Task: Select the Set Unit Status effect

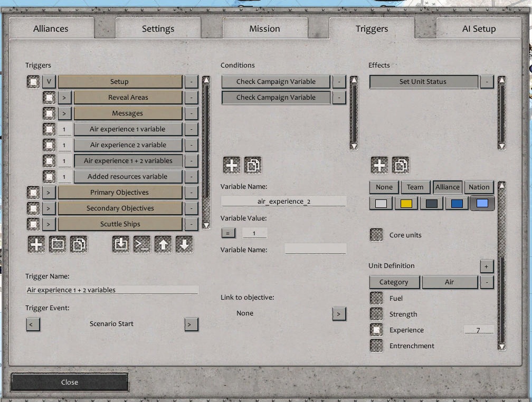Action: 423,81
